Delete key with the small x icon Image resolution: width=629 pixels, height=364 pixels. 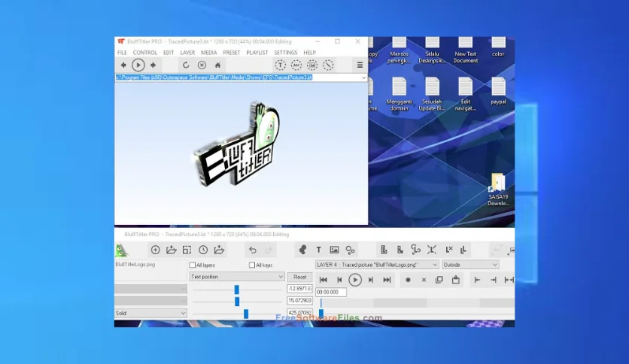tap(424, 280)
